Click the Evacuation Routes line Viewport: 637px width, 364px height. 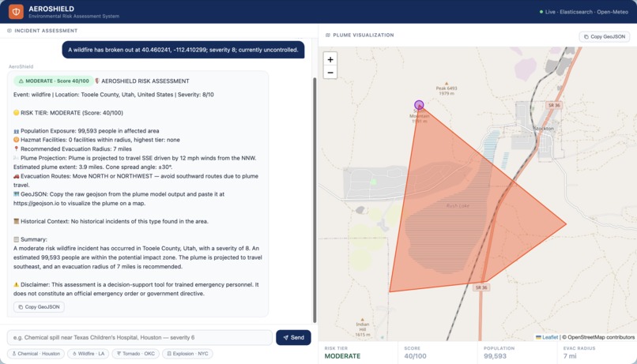[x=136, y=181]
